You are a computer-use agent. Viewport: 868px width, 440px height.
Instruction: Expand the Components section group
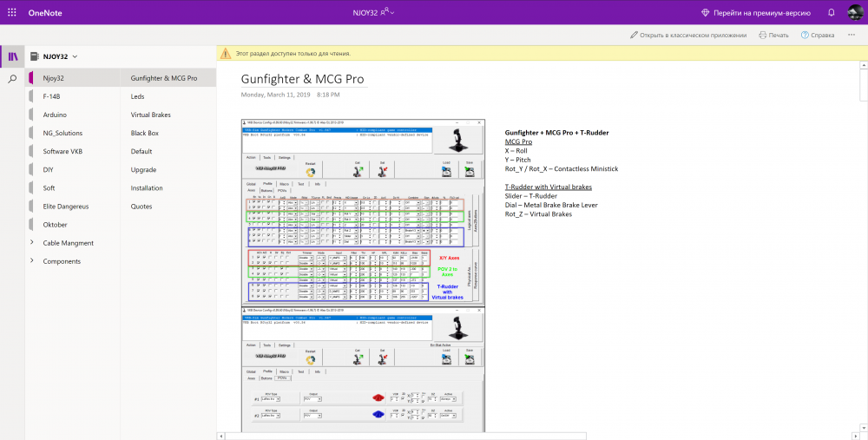pos(31,260)
